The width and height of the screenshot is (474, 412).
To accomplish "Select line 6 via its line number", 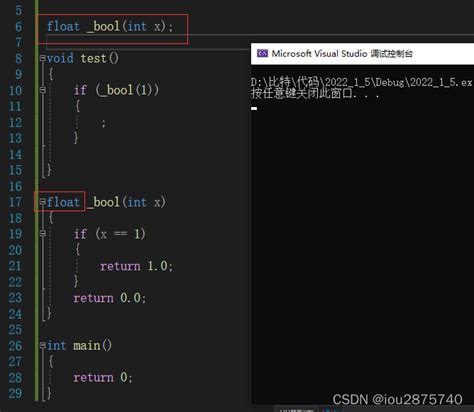I will (x=18, y=26).
